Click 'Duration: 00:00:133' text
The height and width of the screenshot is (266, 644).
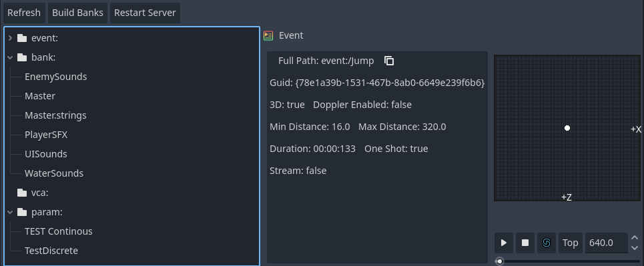pyautogui.click(x=312, y=149)
